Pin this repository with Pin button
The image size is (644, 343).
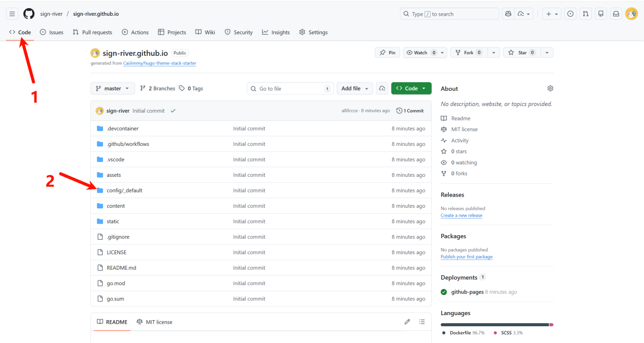[x=388, y=53]
